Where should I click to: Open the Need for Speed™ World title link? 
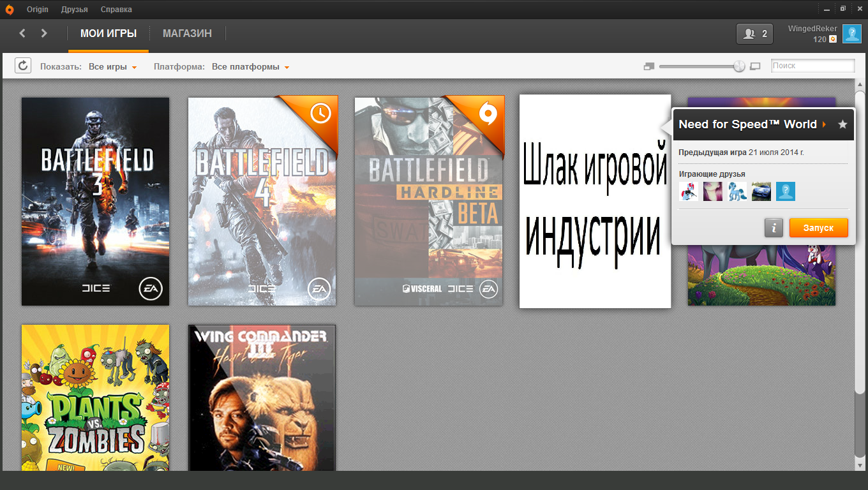[x=747, y=124]
